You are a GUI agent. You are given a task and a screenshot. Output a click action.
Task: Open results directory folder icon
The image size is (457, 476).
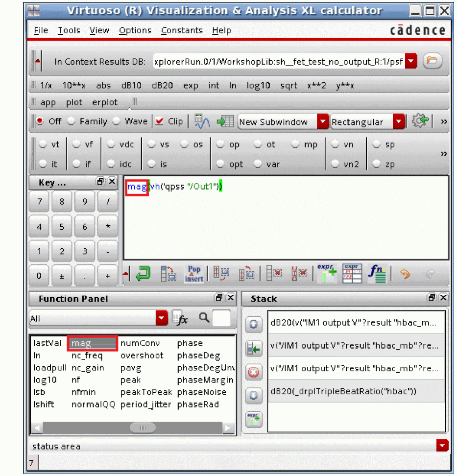pos(432,61)
